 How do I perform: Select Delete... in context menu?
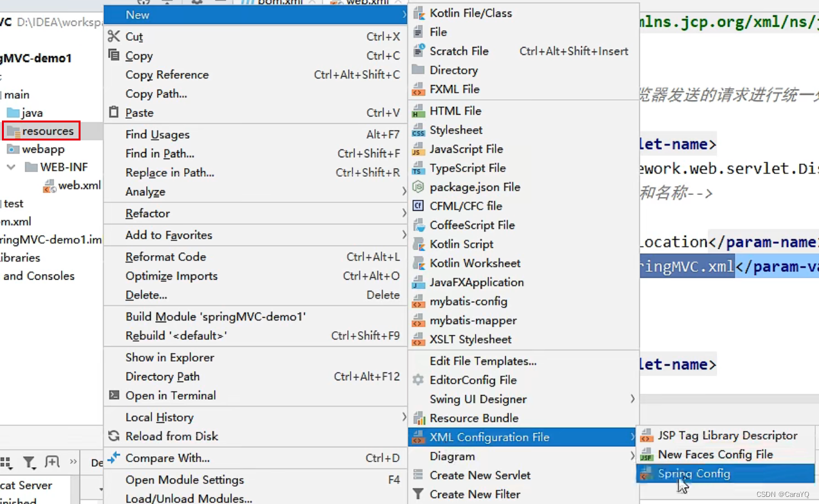click(256, 295)
